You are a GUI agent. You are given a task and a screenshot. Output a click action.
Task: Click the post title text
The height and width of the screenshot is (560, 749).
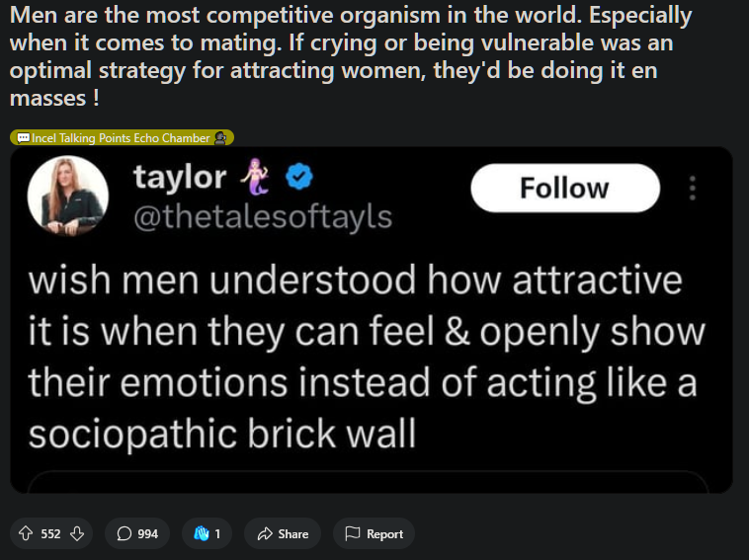(351, 56)
